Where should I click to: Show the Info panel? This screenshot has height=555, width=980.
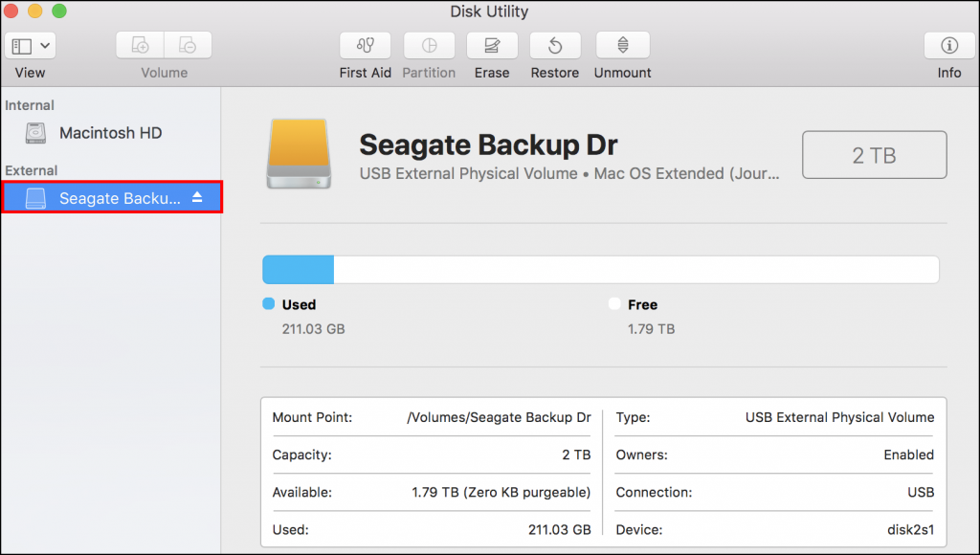pos(947,45)
